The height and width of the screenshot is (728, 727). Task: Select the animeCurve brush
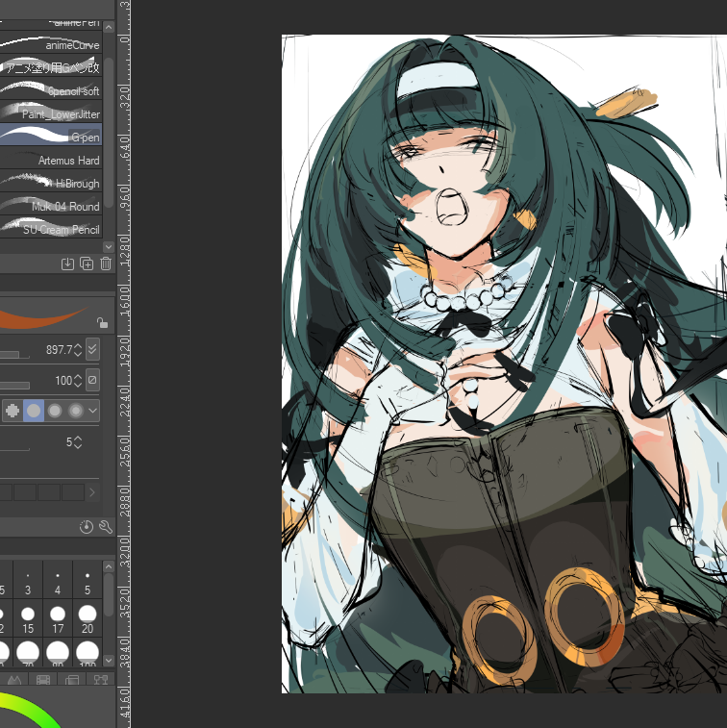point(51,43)
